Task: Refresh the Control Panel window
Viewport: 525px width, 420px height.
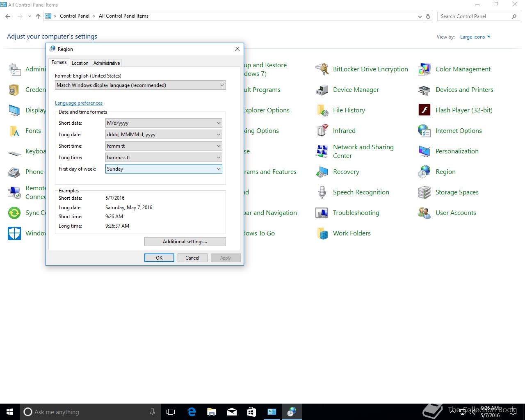Action: (x=428, y=16)
